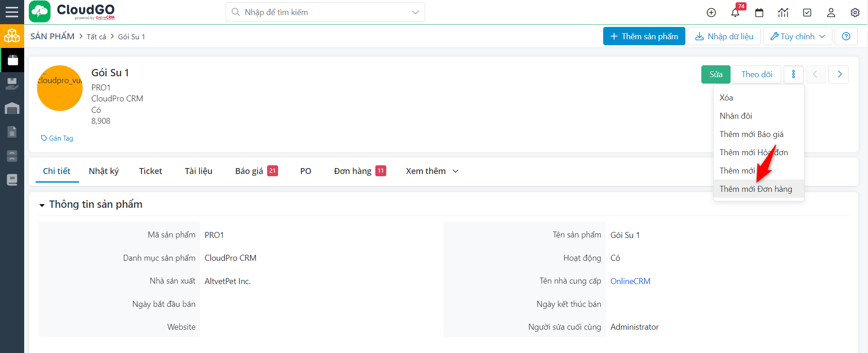Open notifications bell with 74 badge

click(735, 13)
